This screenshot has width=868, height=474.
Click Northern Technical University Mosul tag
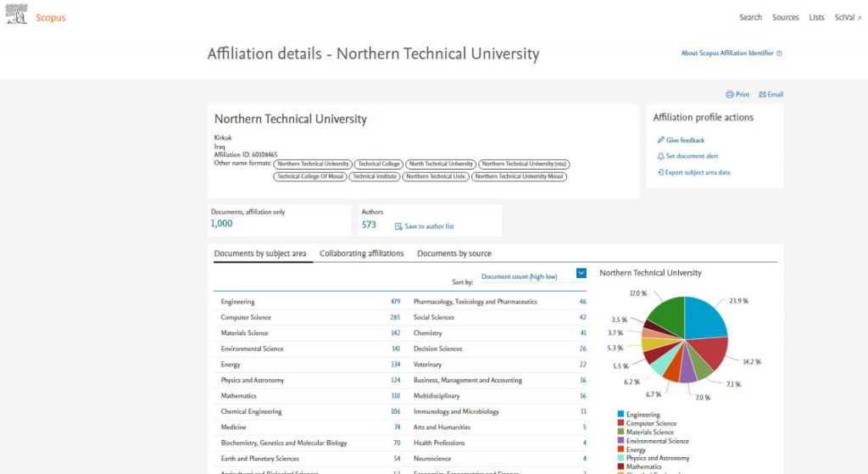(520, 176)
